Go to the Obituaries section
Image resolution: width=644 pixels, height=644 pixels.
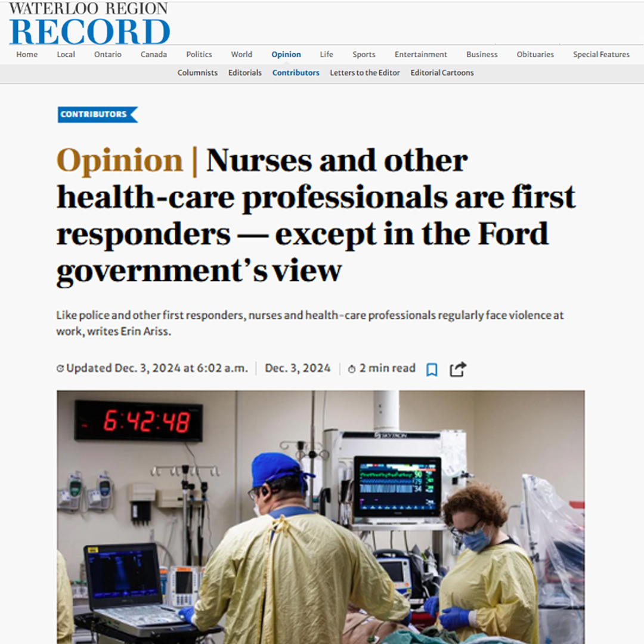pyautogui.click(x=535, y=54)
